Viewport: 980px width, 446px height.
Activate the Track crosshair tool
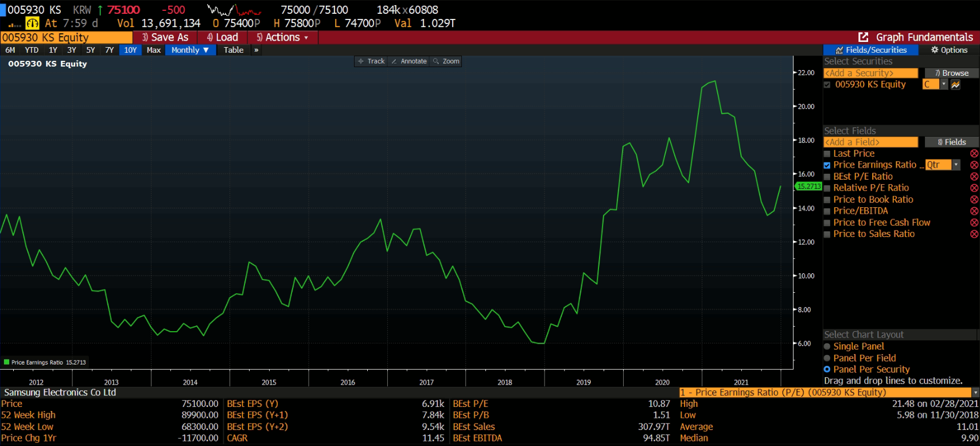pyautogui.click(x=371, y=61)
